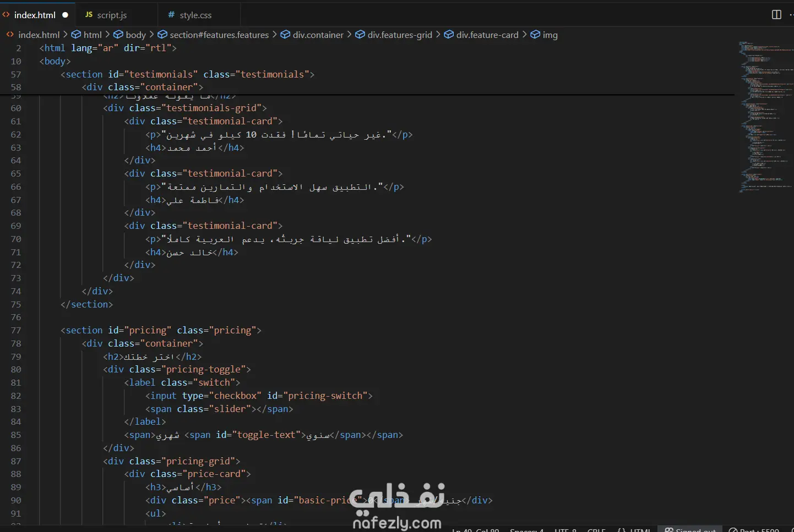This screenshot has height=532, width=794.
Task: Select the index.html editor tab
Action: [x=35, y=15]
